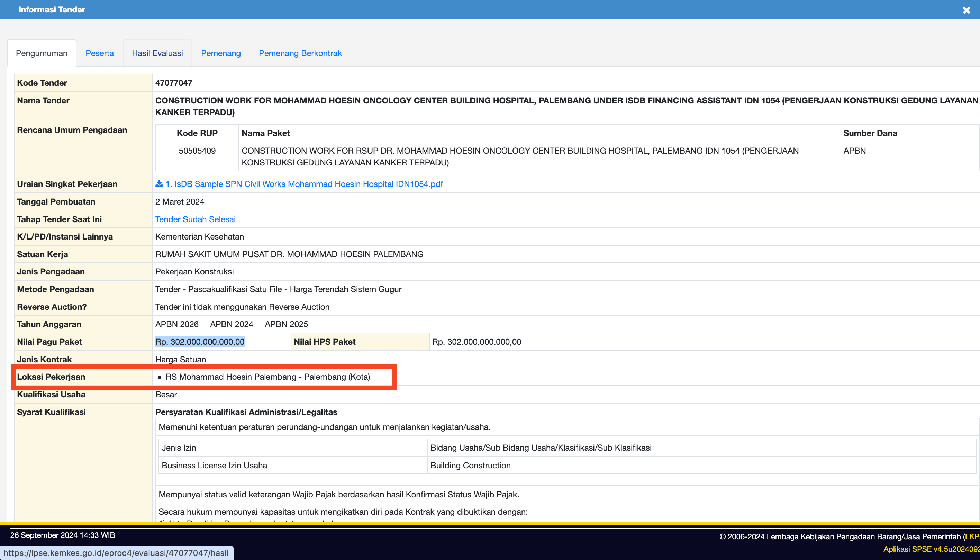
Task: Click the Kode Tender number 47077047
Action: pyautogui.click(x=174, y=83)
